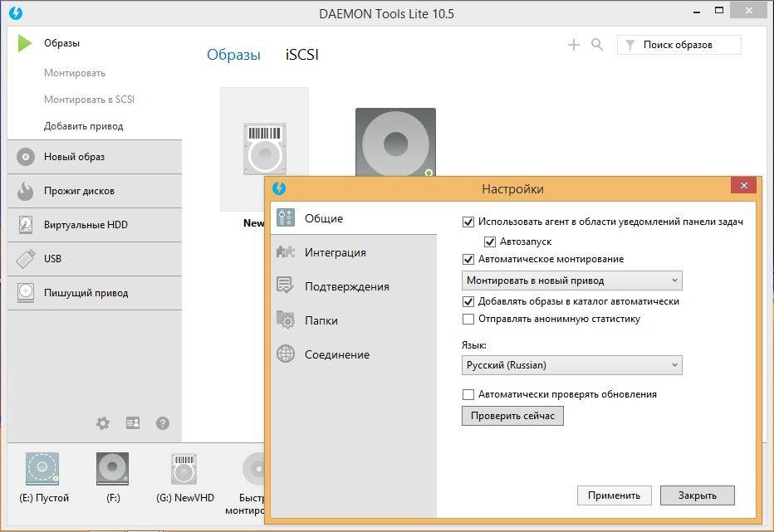Enable Автоматически проверять обновления checkbox
Viewport: 774px width, 532px height.
468,394
